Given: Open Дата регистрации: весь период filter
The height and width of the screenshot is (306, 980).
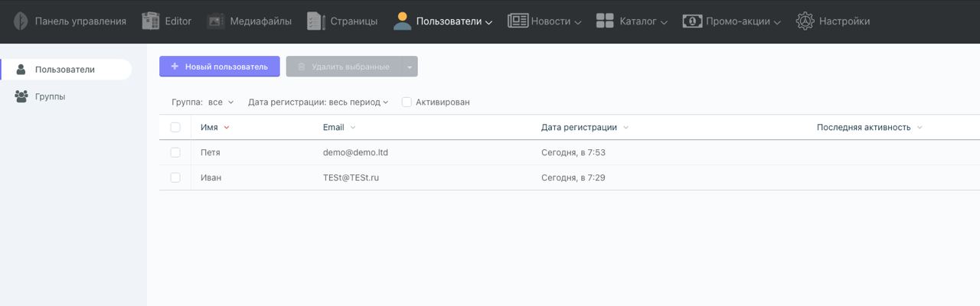Looking at the screenshot, I should pos(318,102).
